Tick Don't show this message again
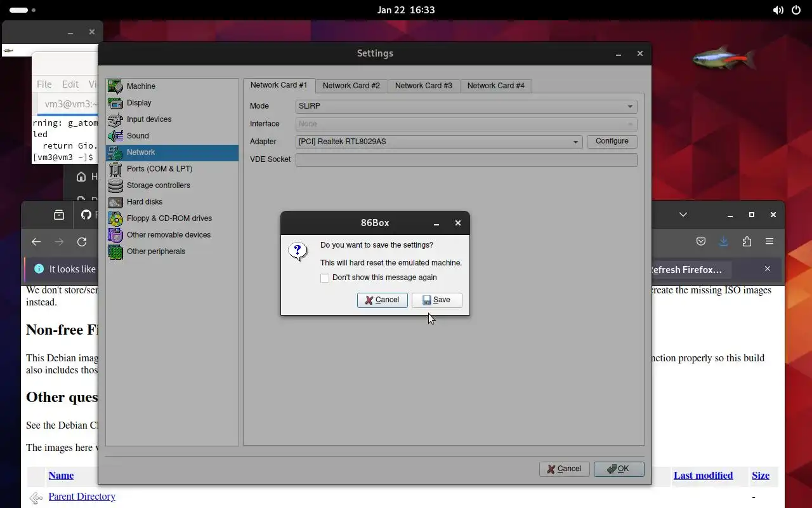 [x=325, y=278]
